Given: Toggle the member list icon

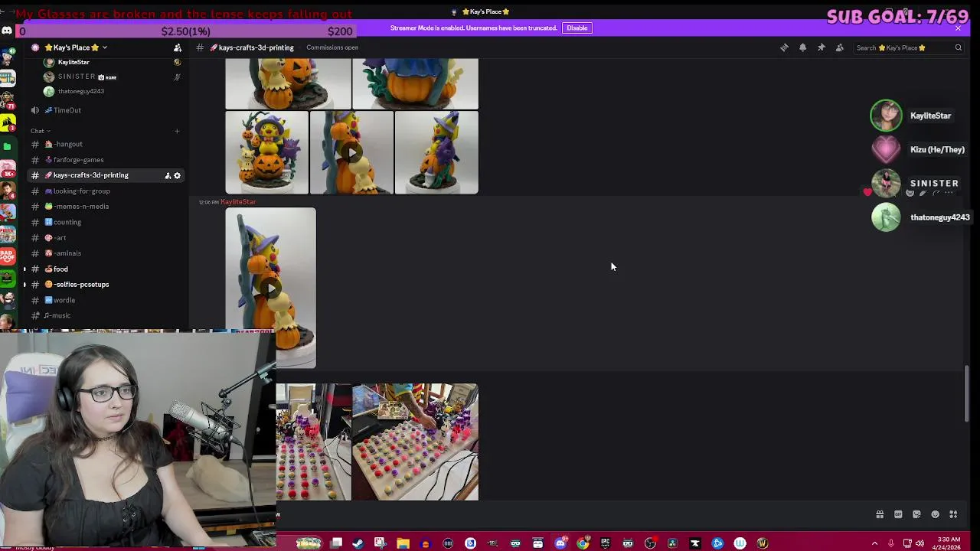Looking at the screenshot, I should coord(840,47).
